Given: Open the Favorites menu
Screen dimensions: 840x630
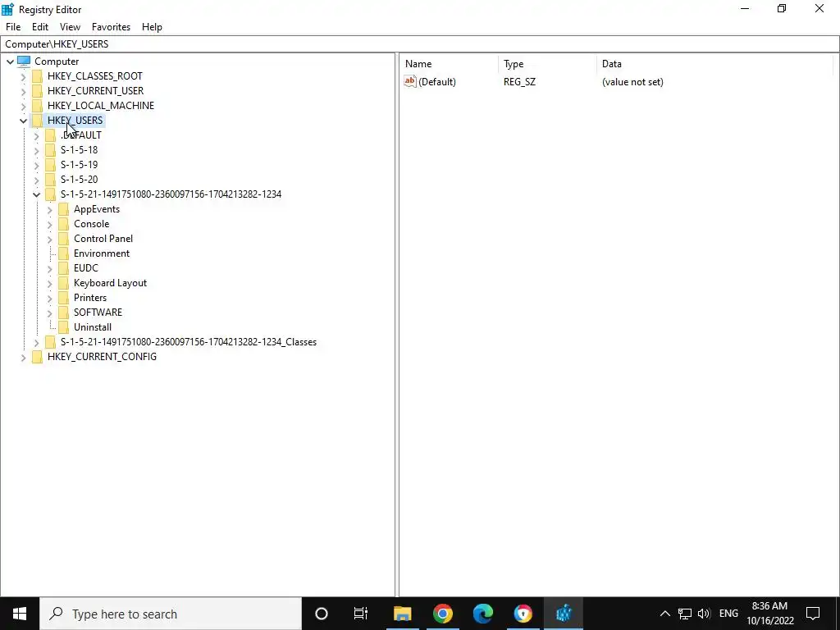Looking at the screenshot, I should pyautogui.click(x=111, y=27).
